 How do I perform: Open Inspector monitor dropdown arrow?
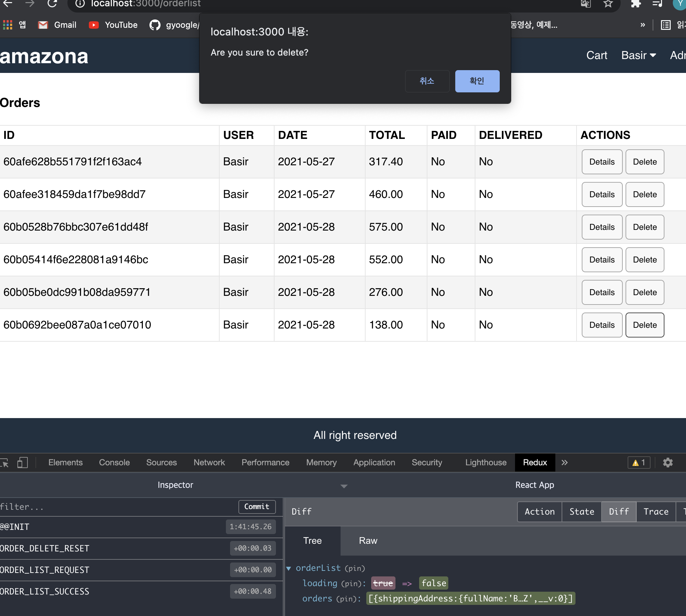click(x=344, y=486)
